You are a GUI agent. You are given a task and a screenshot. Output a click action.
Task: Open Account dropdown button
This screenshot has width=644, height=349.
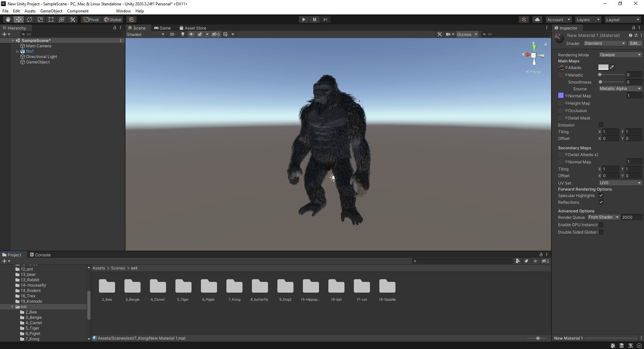point(558,19)
